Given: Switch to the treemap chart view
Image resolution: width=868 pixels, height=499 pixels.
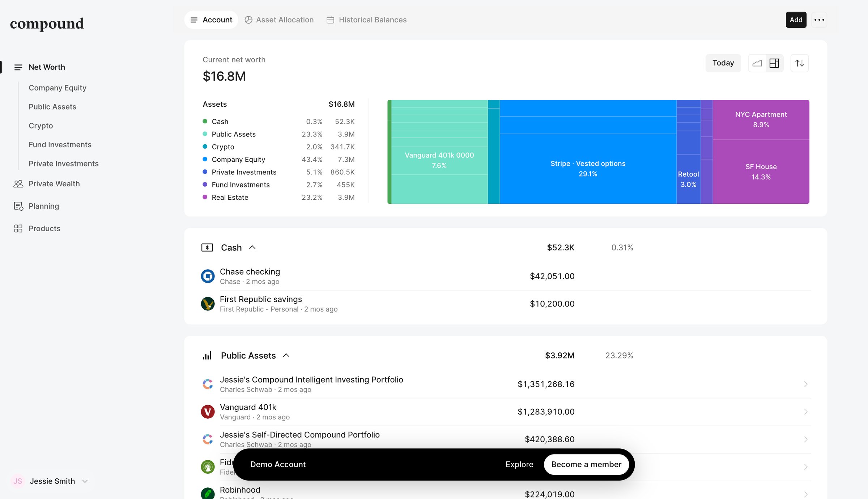Looking at the screenshot, I should (774, 63).
